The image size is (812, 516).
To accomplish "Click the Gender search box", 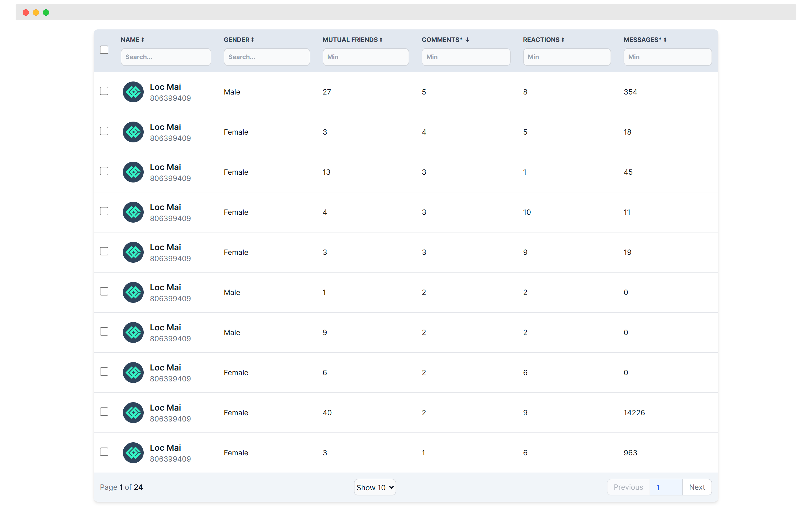I will 267,57.
